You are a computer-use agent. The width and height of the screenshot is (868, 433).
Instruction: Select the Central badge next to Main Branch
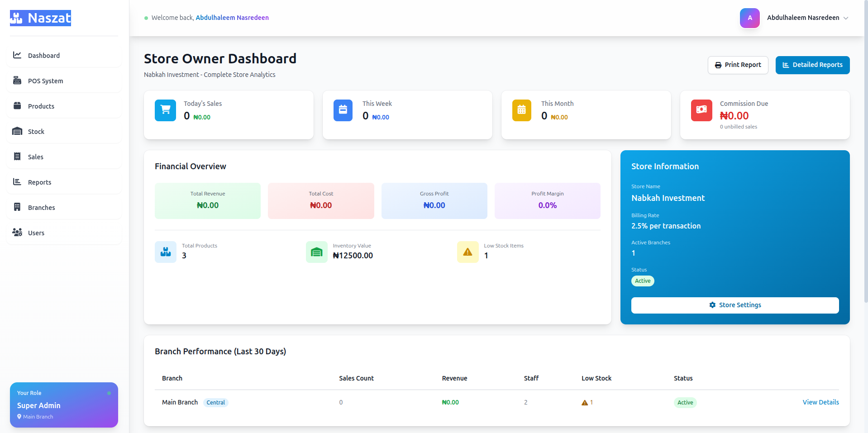tap(216, 402)
